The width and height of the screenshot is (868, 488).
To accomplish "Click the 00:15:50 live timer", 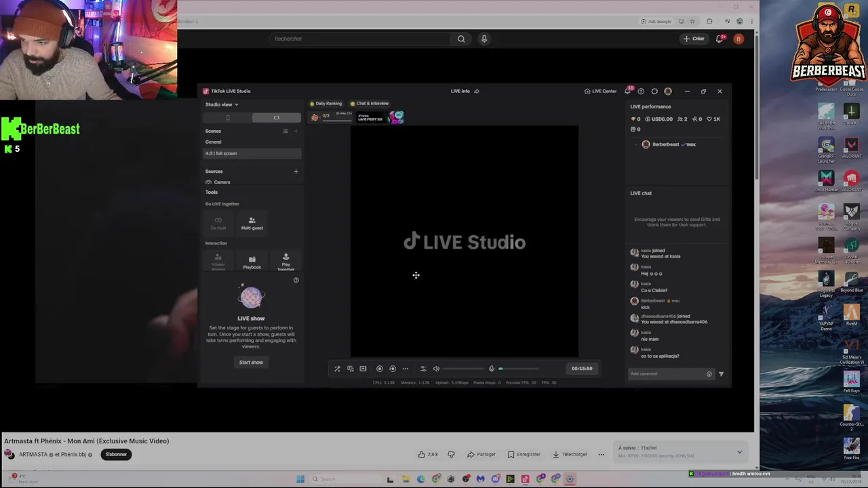I will click(582, 369).
